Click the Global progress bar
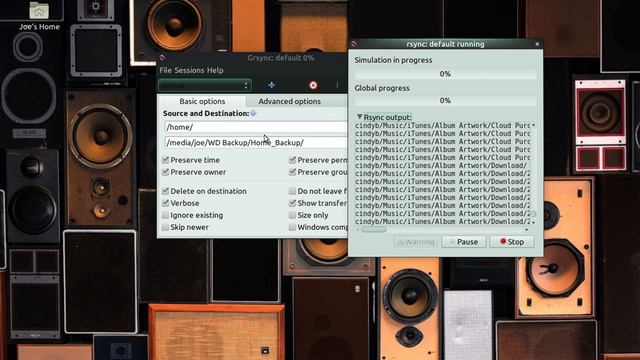 pos(445,100)
